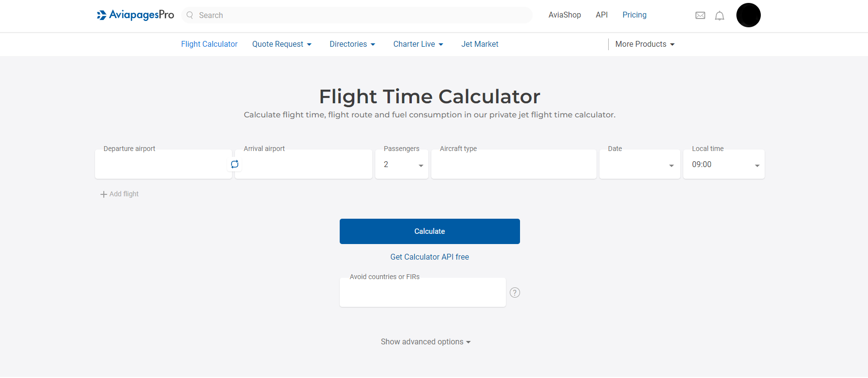Follow the Get Calculator API free link

(429, 257)
